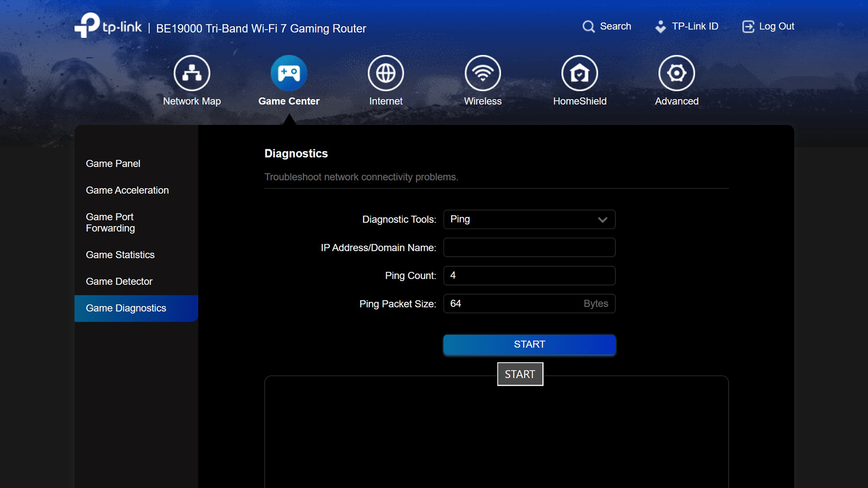Open the HomeShield icon

[579, 73]
